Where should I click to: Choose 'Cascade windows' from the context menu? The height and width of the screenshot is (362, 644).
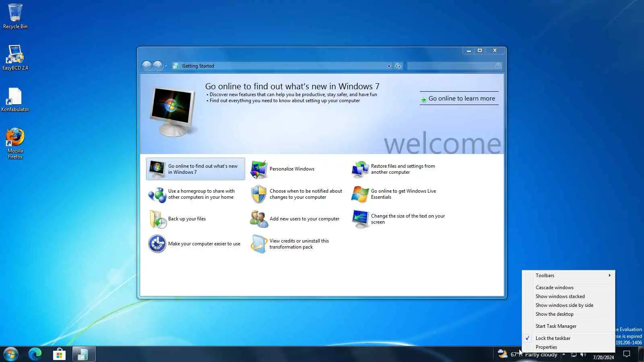coord(568,288)
